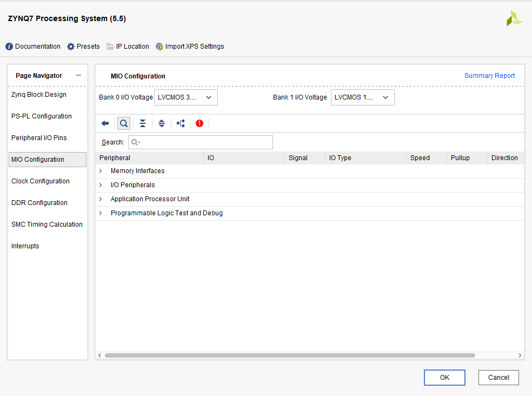532x396 pixels.
Task: Confirm the dialog with OK
Action: (444, 378)
